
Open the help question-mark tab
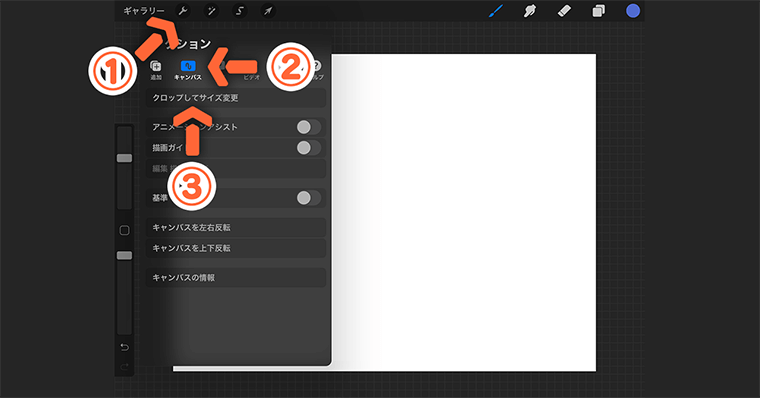pyautogui.click(x=317, y=70)
